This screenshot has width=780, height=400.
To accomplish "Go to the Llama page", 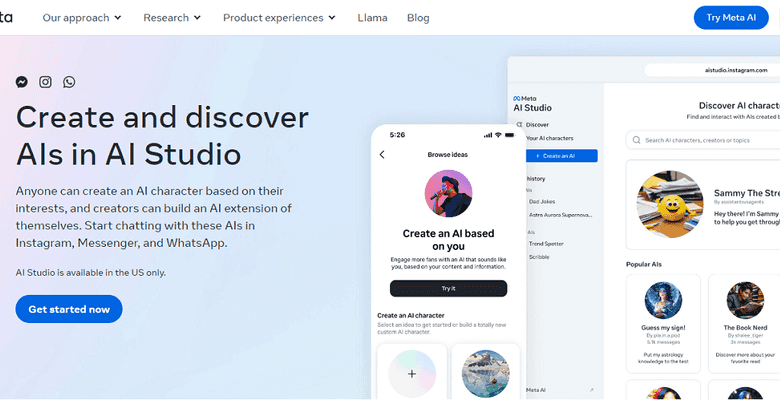I will (372, 18).
